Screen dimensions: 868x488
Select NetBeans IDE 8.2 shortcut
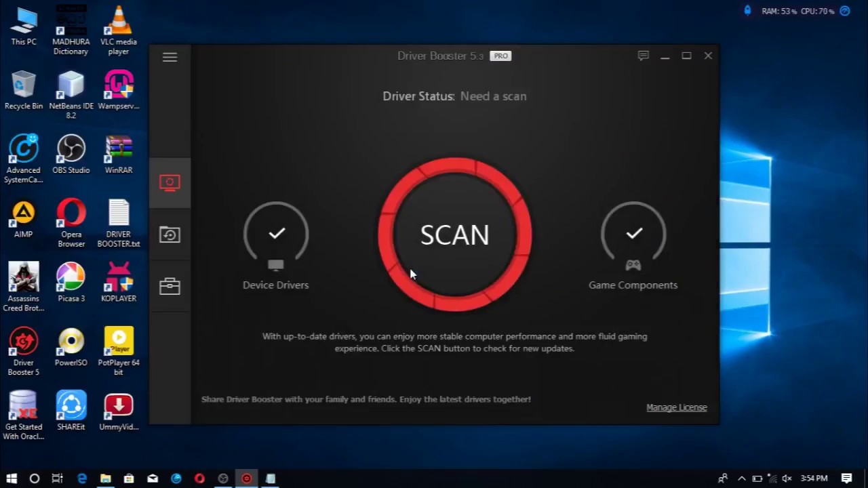pos(71,96)
